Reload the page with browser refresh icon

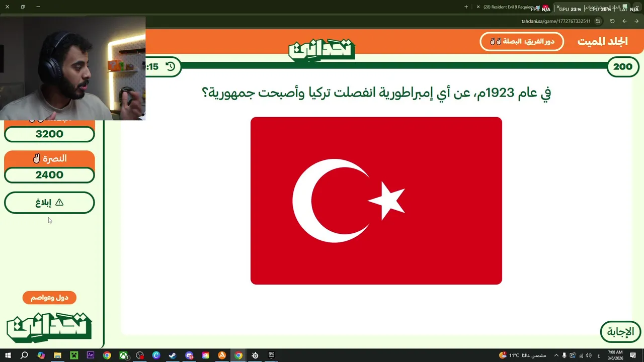(x=612, y=21)
